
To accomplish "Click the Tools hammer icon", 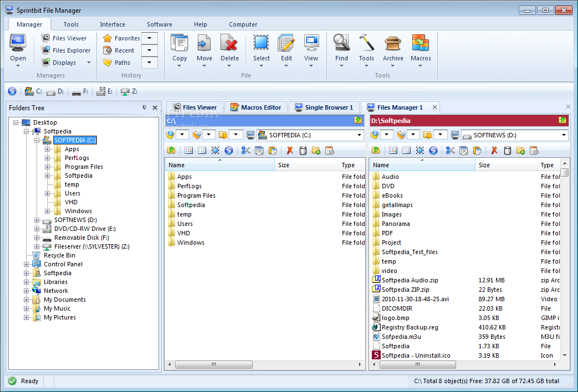I will pyautogui.click(x=366, y=43).
